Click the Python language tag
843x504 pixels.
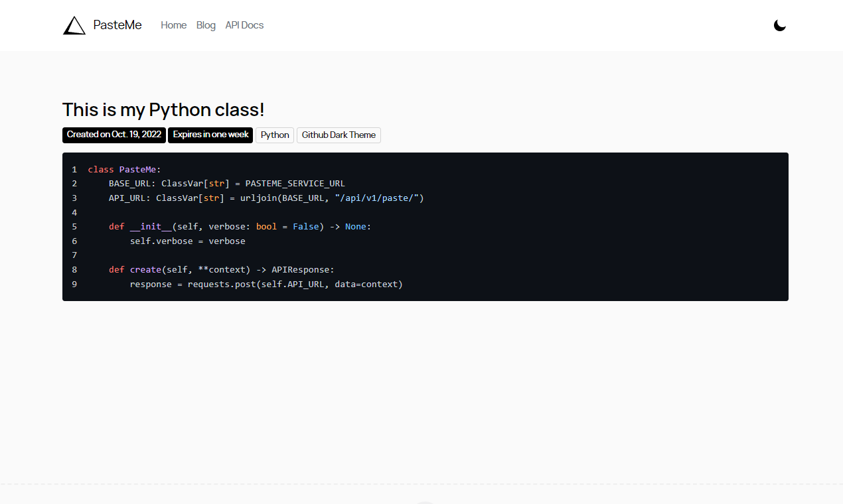click(x=275, y=135)
